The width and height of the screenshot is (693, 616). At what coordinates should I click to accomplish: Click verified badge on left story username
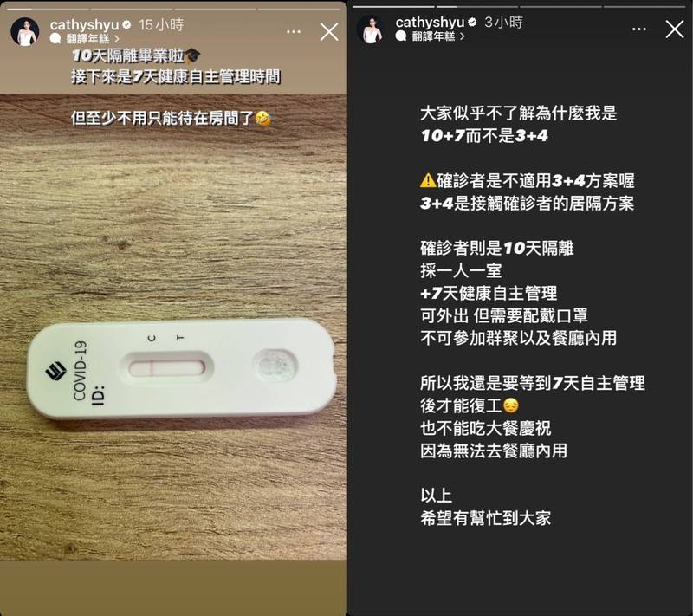(126, 25)
